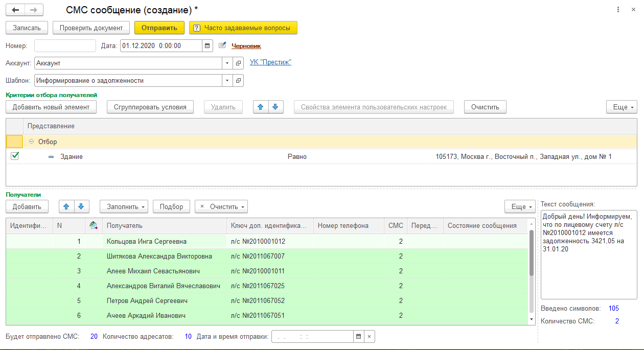Expand the Аккаунт dropdown list
The height and width of the screenshot is (350, 644).
[227, 63]
